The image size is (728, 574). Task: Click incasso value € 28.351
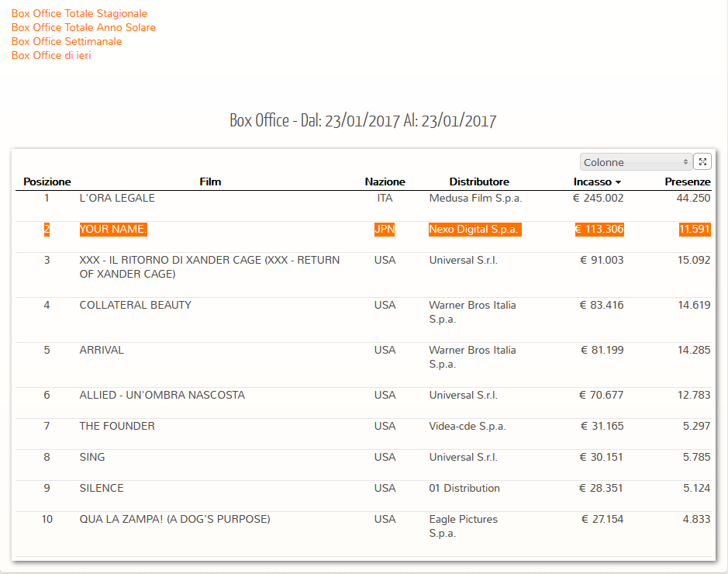[x=602, y=489]
